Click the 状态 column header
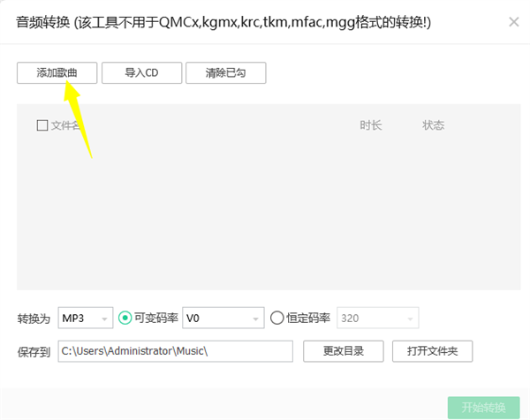The image size is (530, 420). pos(433,125)
